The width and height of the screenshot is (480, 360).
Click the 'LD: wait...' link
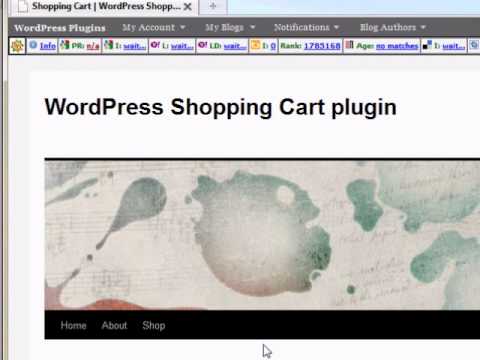click(x=235, y=46)
